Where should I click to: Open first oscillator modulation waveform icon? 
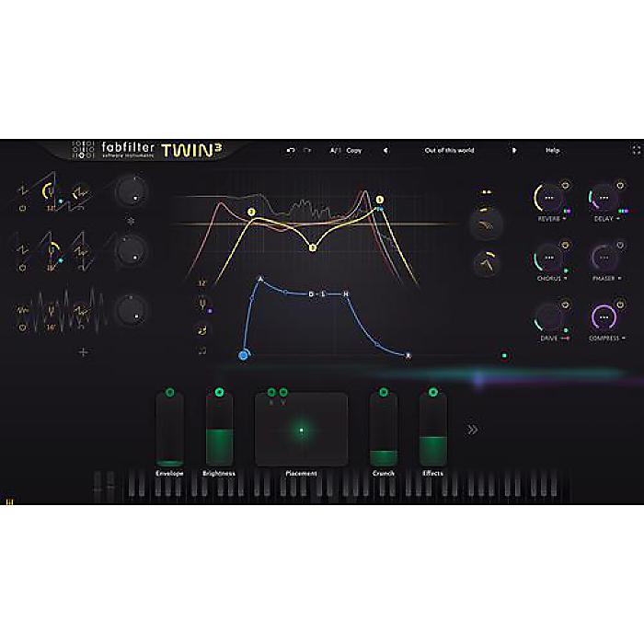tap(80, 192)
